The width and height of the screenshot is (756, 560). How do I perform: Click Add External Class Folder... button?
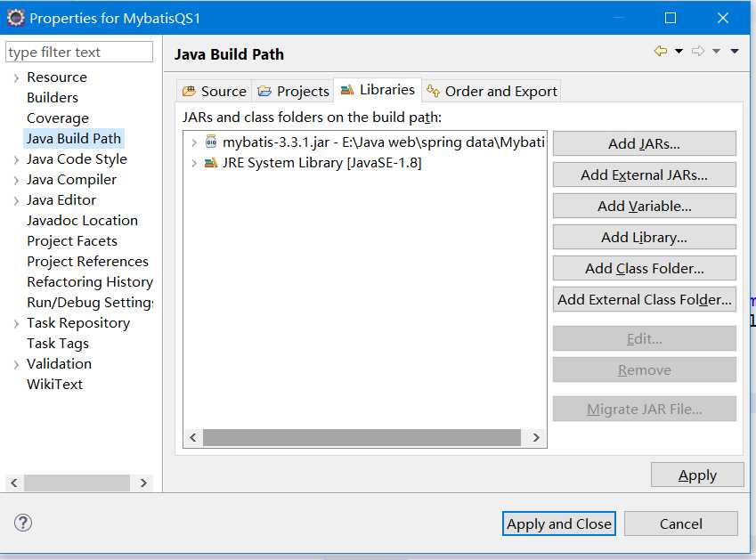pos(644,300)
